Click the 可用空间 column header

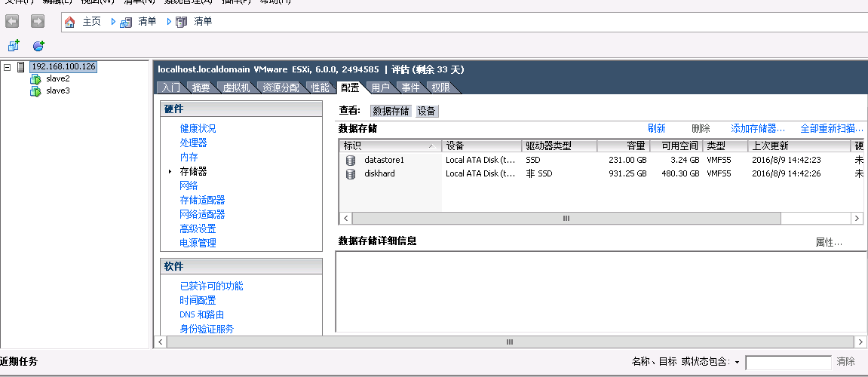pos(675,146)
